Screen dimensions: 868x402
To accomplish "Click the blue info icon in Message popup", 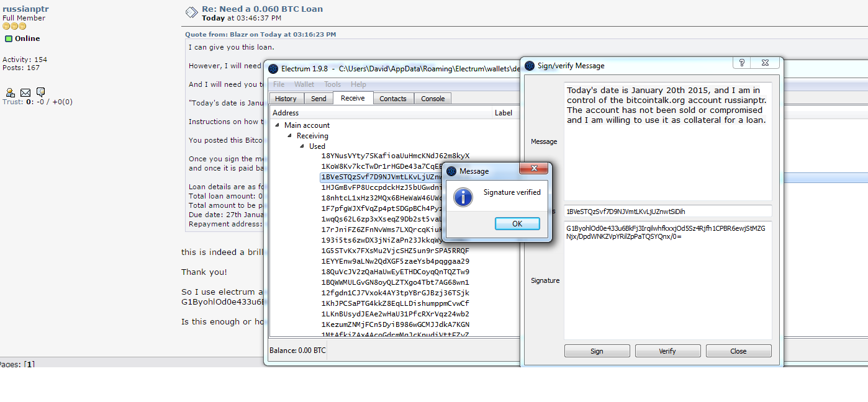I will click(463, 197).
